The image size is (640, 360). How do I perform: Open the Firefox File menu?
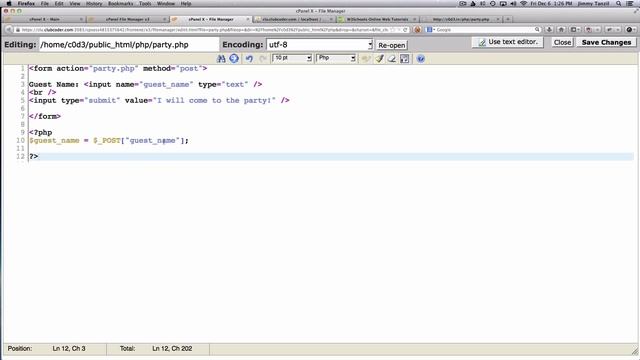(44, 4)
